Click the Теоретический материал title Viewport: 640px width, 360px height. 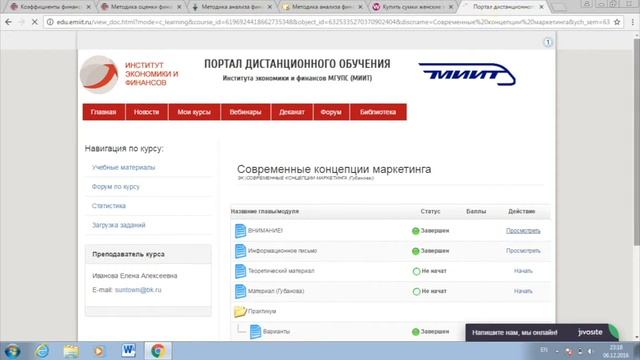click(281, 271)
